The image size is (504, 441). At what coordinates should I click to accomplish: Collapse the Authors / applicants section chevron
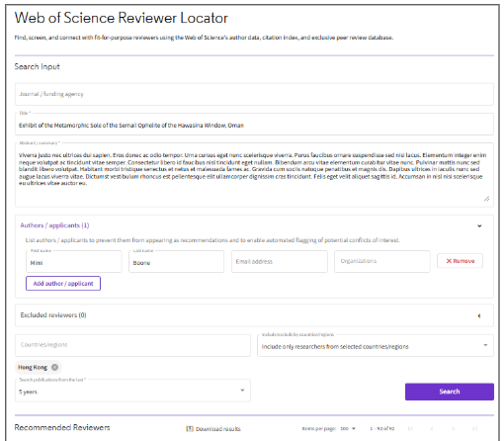coord(479,226)
